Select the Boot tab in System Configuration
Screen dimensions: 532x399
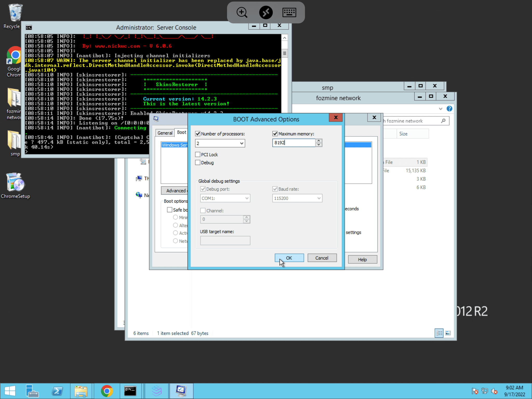tap(181, 132)
